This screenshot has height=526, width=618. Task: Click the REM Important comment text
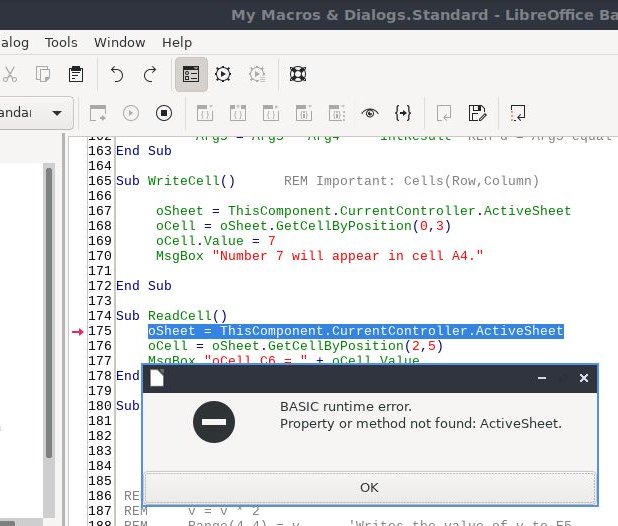point(411,181)
